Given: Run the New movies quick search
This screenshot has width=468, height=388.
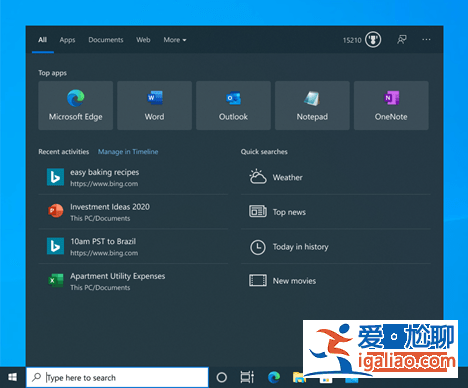Looking at the screenshot, I should (336, 281).
